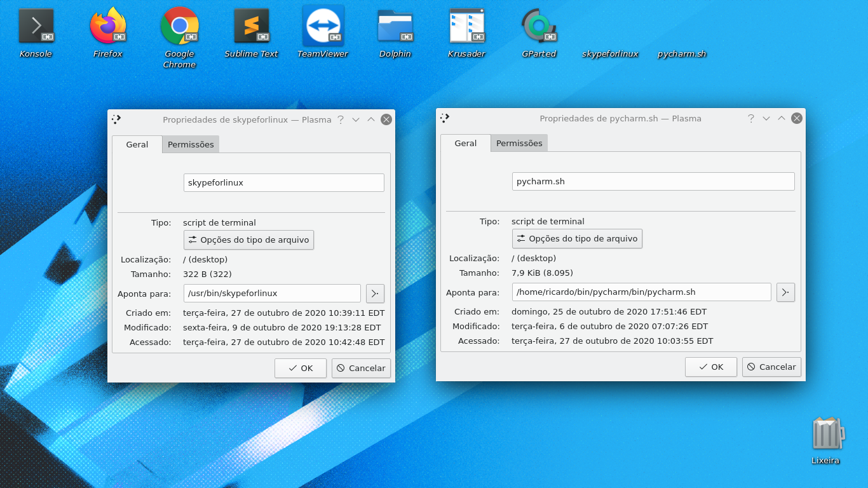The height and width of the screenshot is (488, 868).
Task: Click the Plasma window icon of skypeforlinux dialog
Action: [x=116, y=119]
